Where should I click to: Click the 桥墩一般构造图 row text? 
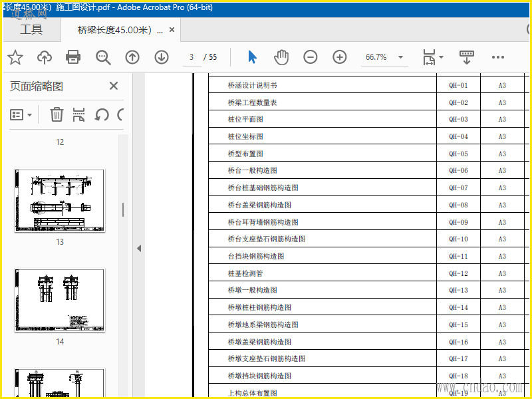pyautogui.click(x=253, y=291)
